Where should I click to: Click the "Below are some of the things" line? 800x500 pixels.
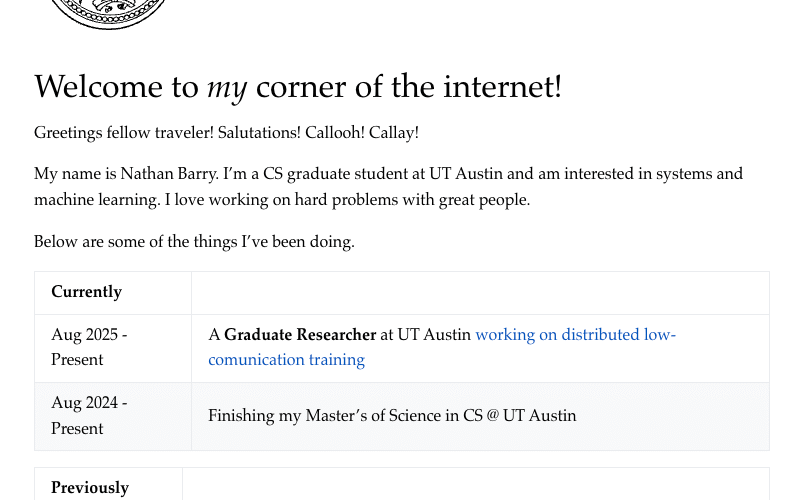pyautogui.click(x=194, y=242)
